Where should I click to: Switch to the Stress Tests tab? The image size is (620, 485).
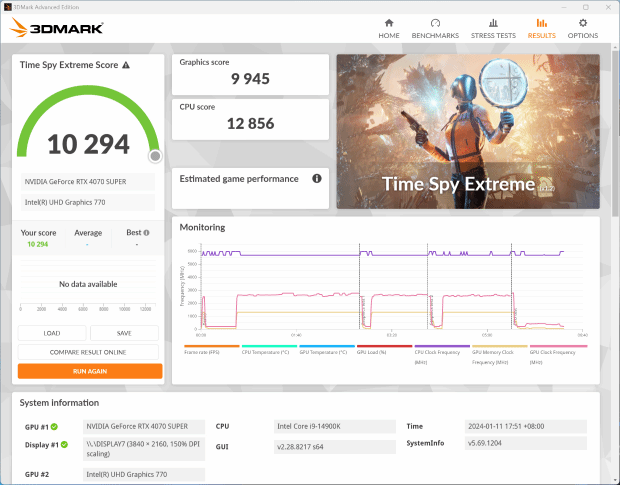(493, 29)
